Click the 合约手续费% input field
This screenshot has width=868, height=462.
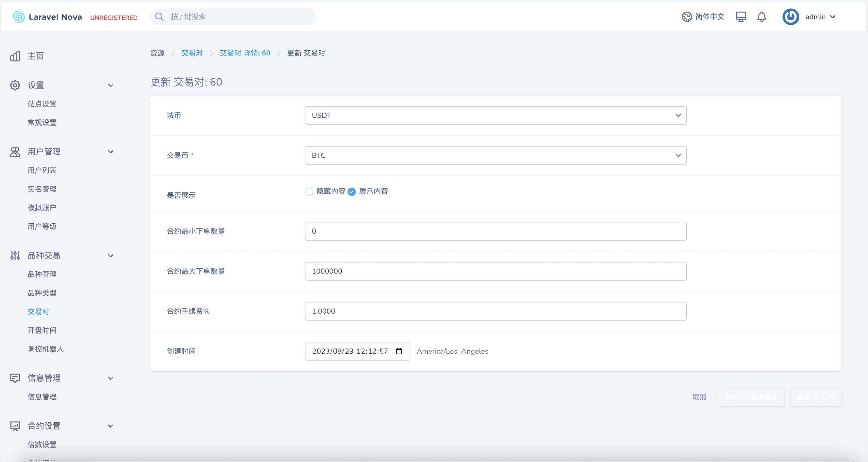[495, 311]
